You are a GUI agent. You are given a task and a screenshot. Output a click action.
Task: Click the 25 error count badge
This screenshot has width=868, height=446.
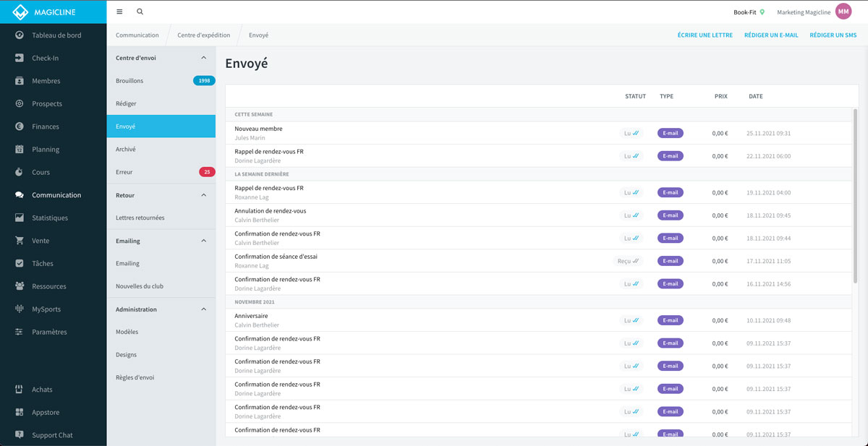[207, 172]
